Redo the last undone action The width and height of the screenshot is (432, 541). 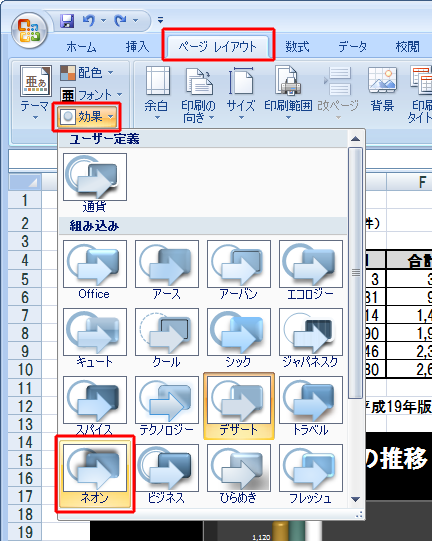tap(120, 21)
